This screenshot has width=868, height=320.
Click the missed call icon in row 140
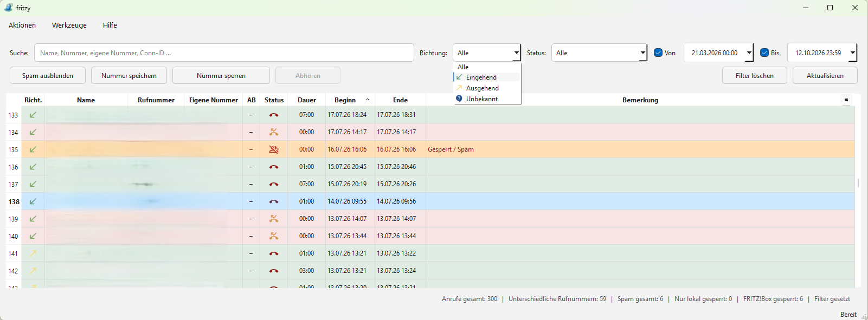point(274,236)
